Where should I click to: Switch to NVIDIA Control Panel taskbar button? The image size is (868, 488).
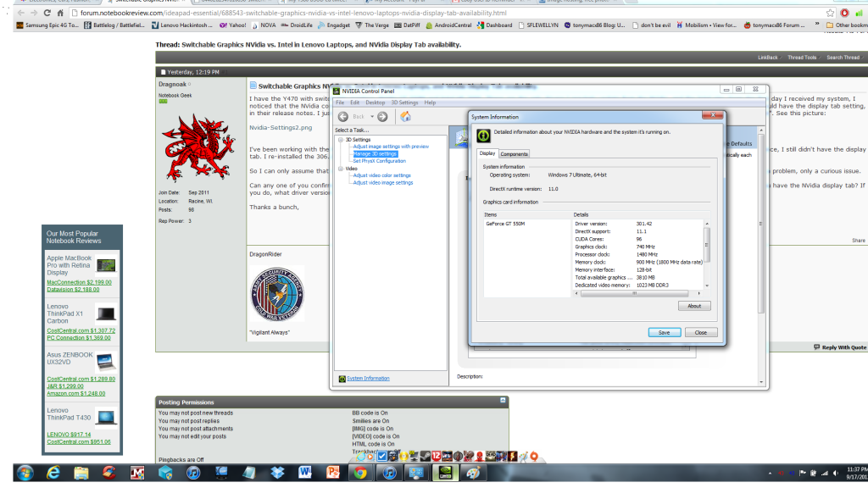click(x=445, y=473)
